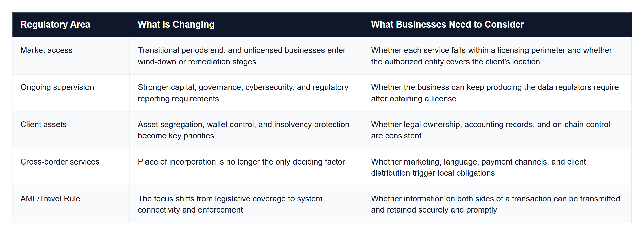
Task: Click the 'focus shifts from legislative coverage' cell
Action: tap(246, 204)
